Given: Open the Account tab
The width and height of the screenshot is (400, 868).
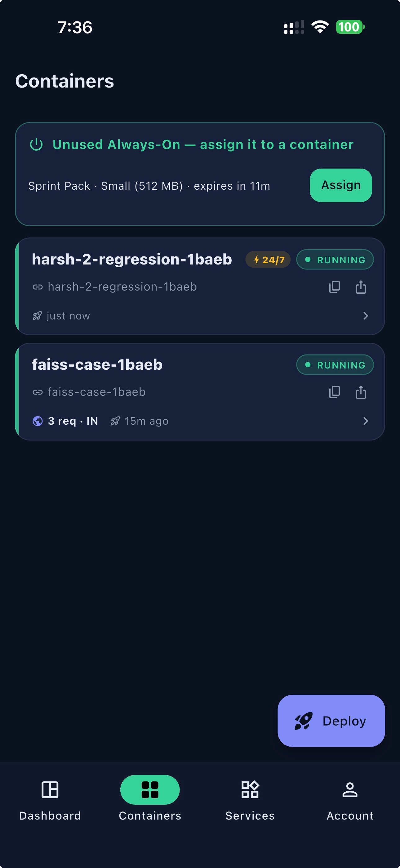Looking at the screenshot, I should tap(350, 800).
